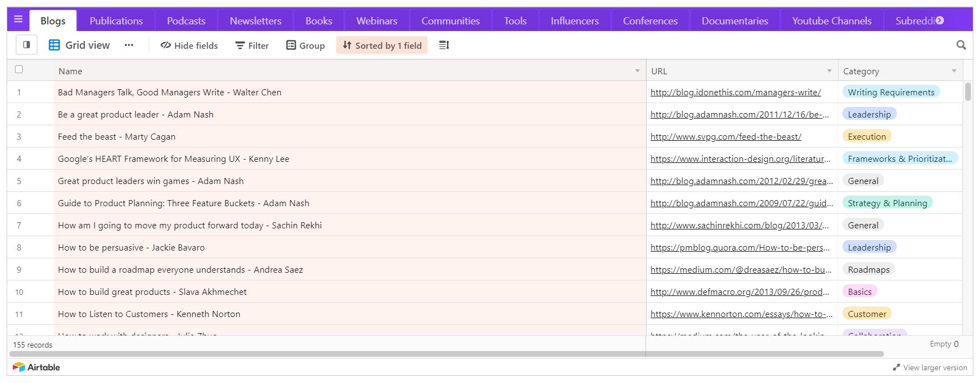Switch to the Podcasts tab
Image resolution: width=980 pixels, height=383 pixels.
pyautogui.click(x=186, y=21)
